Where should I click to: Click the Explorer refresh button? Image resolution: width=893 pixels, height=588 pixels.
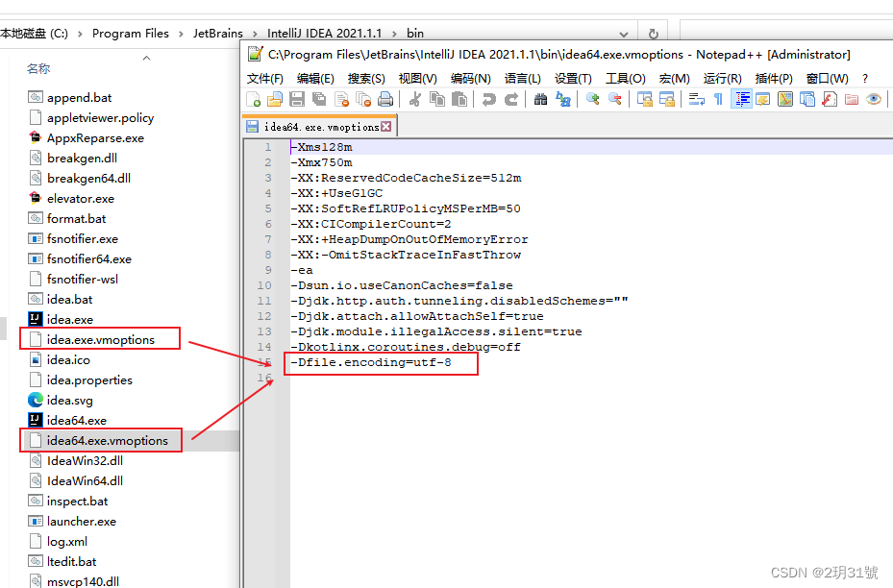tap(654, 35)
